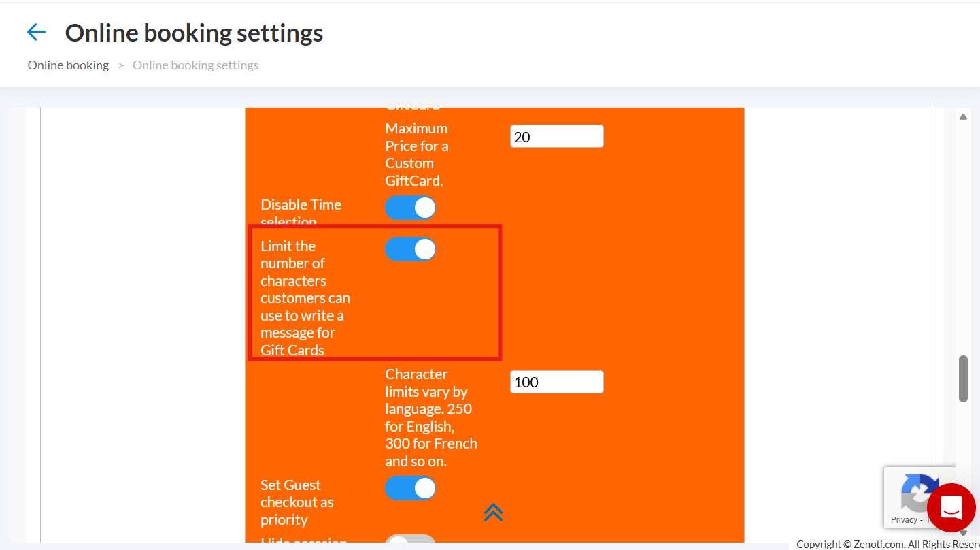Click the Maximum Price input showing 20
This screenshot has height=550, width=980.
[556, 137]
